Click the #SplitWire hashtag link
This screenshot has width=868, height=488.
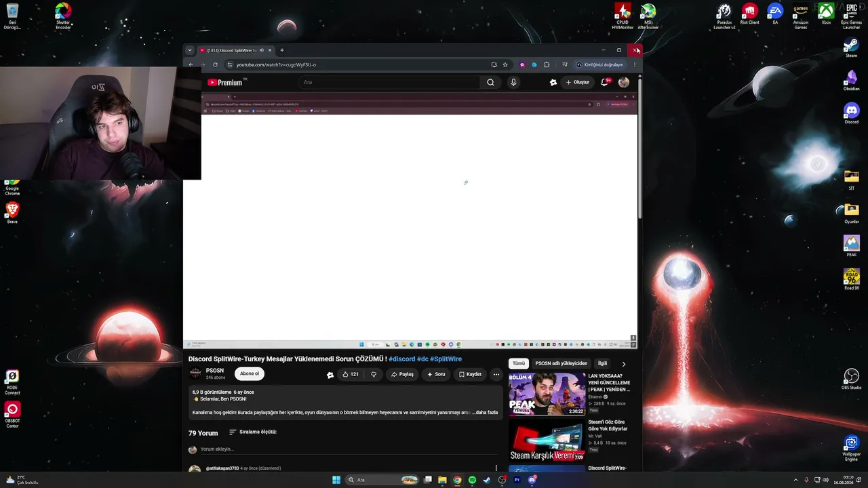(x=446, y=359)
